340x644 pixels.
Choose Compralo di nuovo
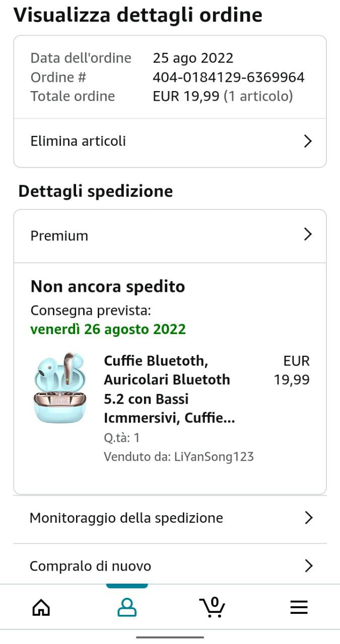click(170, 566)
